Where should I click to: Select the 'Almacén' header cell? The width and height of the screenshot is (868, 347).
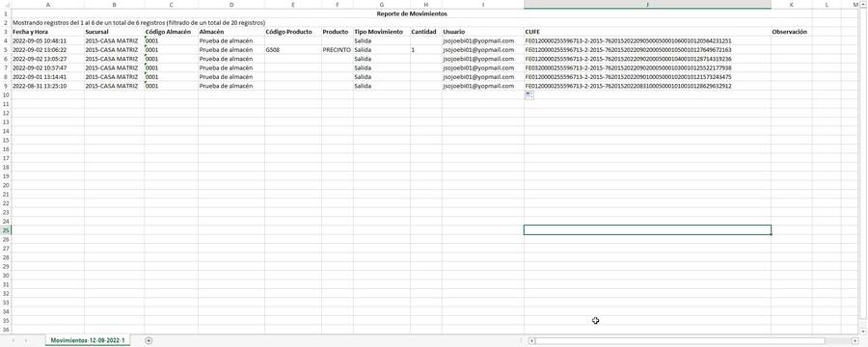coord(231,32)
